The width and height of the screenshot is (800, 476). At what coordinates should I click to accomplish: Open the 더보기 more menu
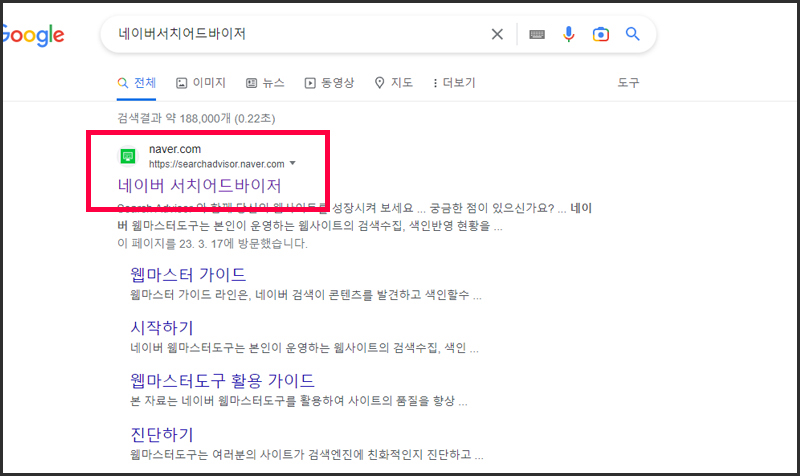[454, 83]
